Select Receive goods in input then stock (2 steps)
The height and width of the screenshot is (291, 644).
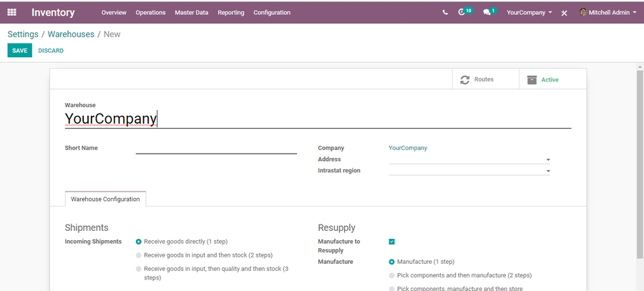(139, 255)
